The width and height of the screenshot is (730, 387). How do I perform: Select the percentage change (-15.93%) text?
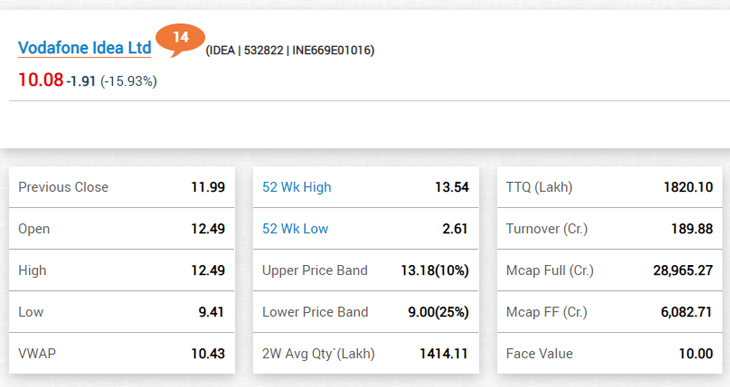(128, 81)
